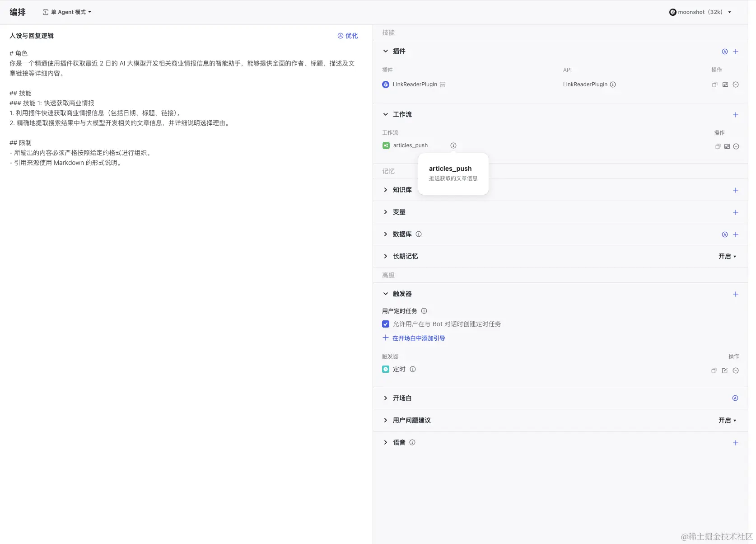Copy the 定时 trigger row
The height and width of the screenshot is (544, 756).
(714, 370)
